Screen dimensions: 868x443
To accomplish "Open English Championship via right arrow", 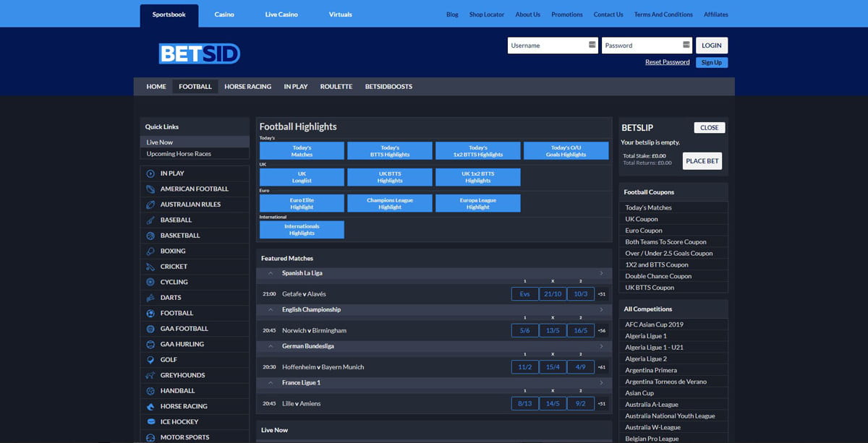I will click(601, 309).
